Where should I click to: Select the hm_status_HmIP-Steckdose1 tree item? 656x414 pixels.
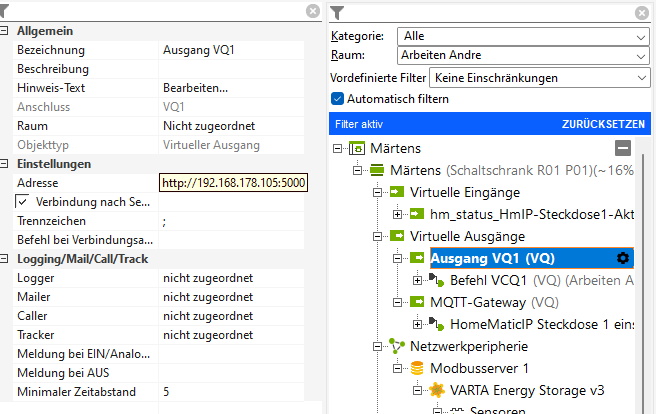point(532,214)
